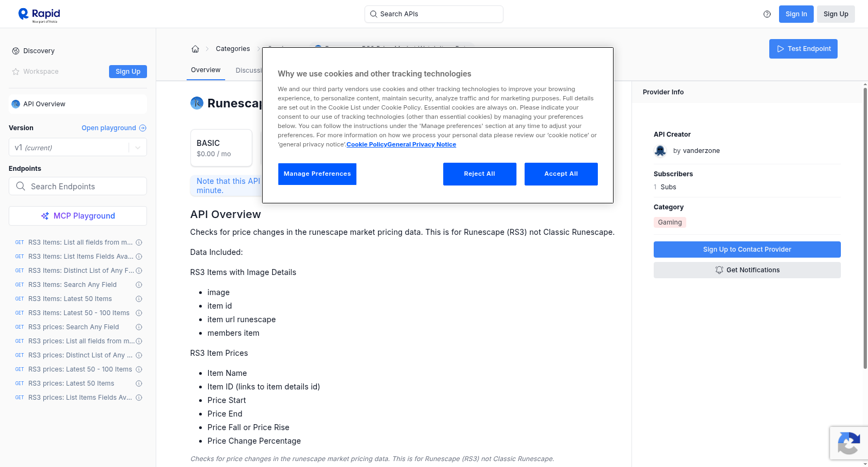Image resolution: width=868 pixels, height=467 pixels.
Task: Click the magnifier icon in Search Endpoints
Action: (21, 186)
